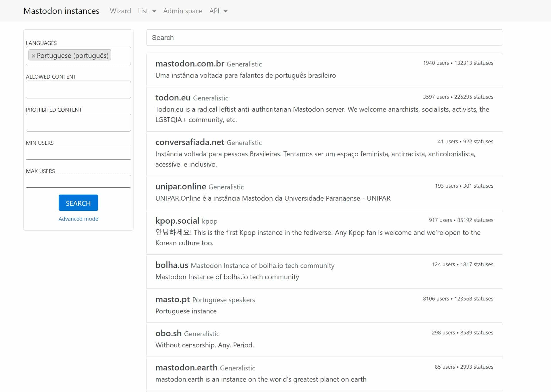Remove the Portuguese language tag
Viewport: 551px width, 392px height.
pyautogui.click(x=33, y=56)
